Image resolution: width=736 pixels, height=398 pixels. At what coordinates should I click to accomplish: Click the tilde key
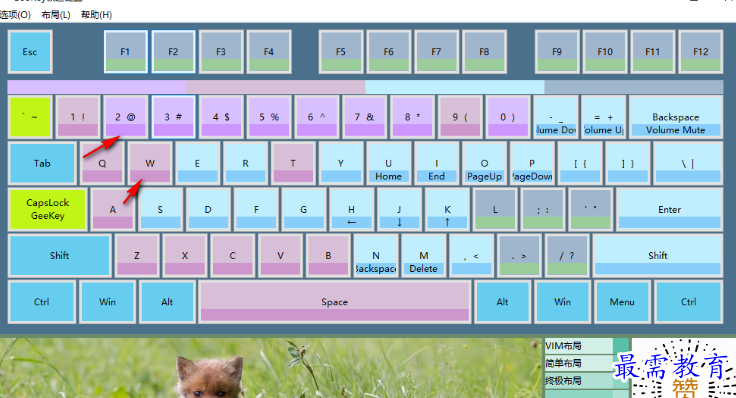[30, 117]
